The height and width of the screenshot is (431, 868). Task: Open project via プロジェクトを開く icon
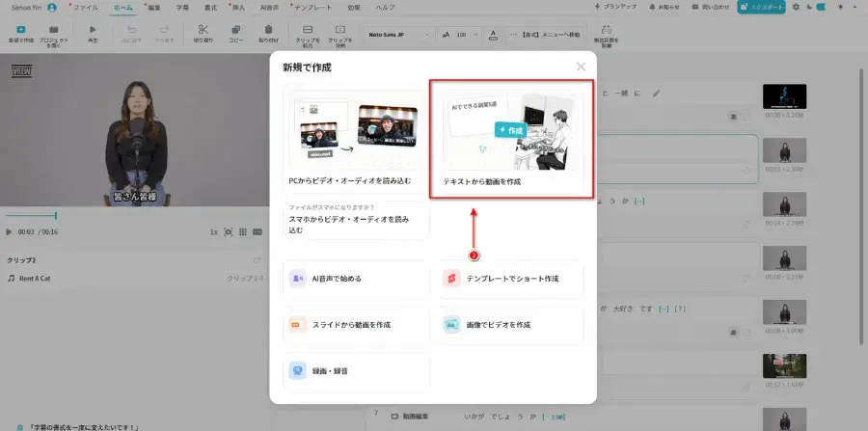click(54, 30)
